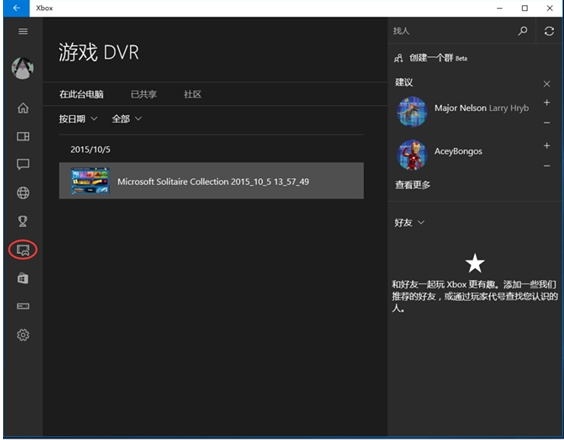The width and height of the screenshot is (564, 440).
Task: Refresh the friends list
Action: pos(549,31)
